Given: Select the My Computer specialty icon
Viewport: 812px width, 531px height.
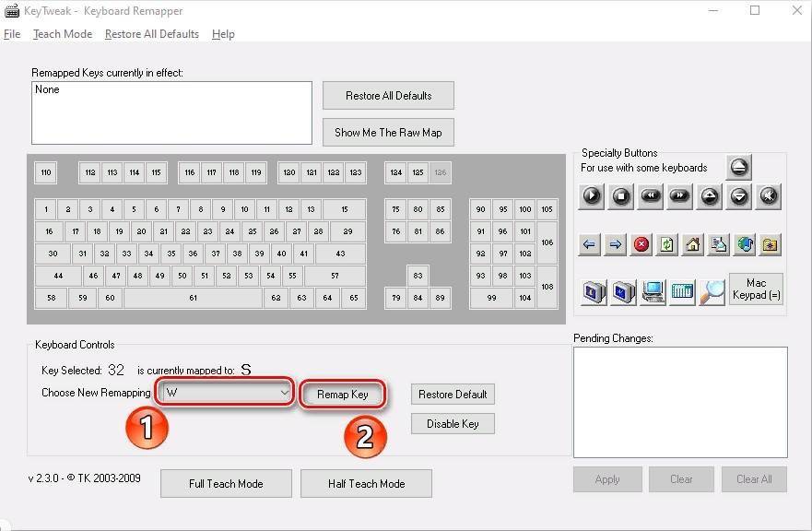Looking at the screenshot, I should coord(653,291).
